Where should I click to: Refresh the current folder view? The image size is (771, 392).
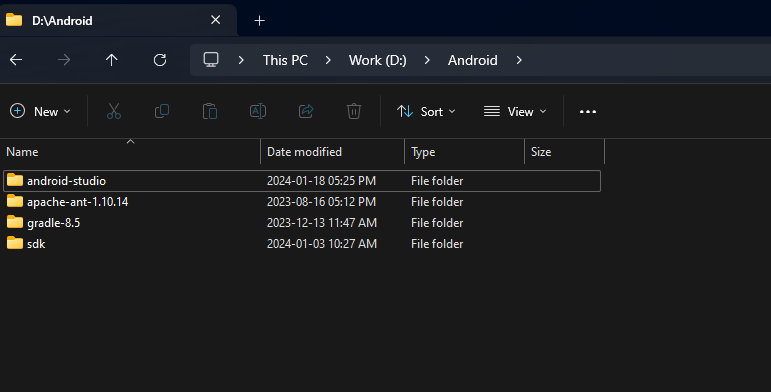pyautogui.click(x=160, y=60)
